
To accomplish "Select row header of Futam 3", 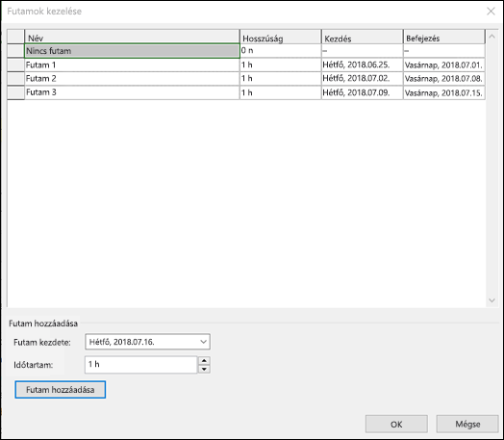I will click(x=15, y=92).
